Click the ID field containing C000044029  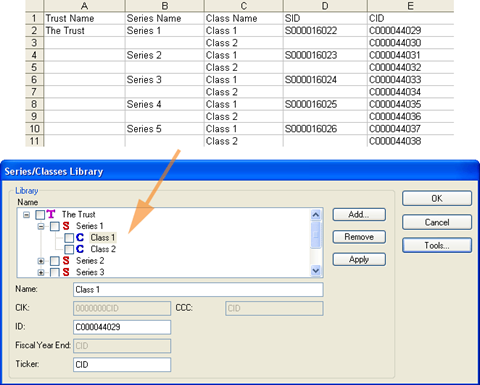pos(122,327)
